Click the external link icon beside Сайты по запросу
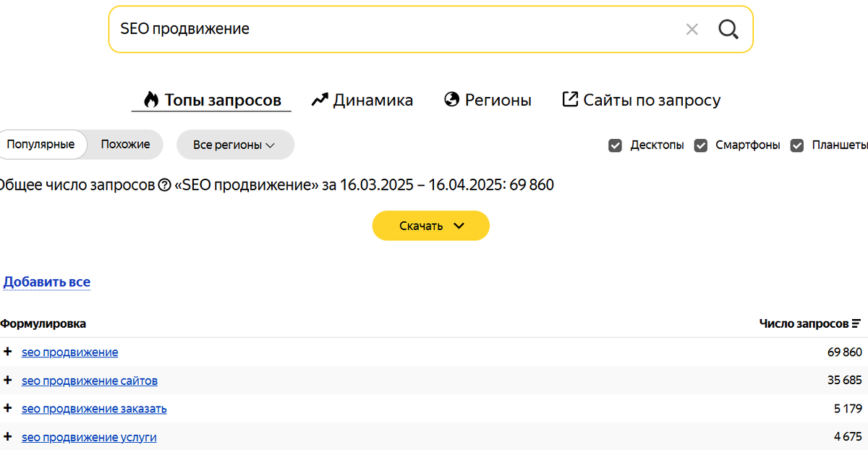This screenshot has height=450, width=868. [571, 98]
